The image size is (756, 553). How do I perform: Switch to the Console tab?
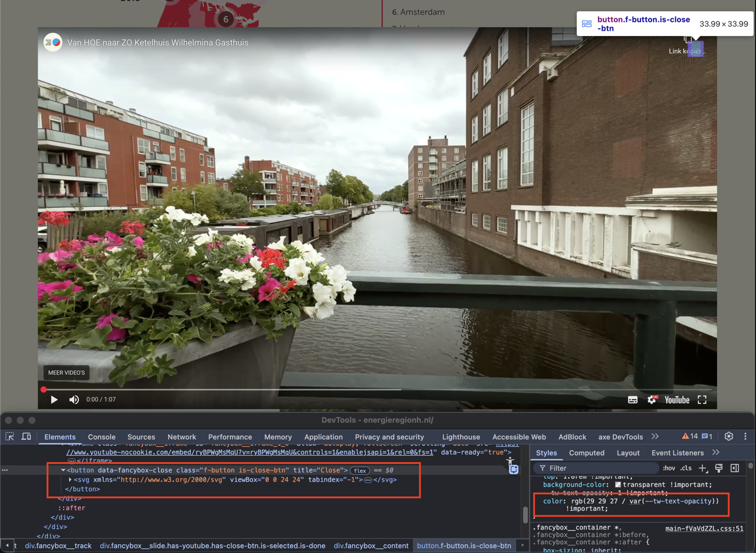coord(101,437)
